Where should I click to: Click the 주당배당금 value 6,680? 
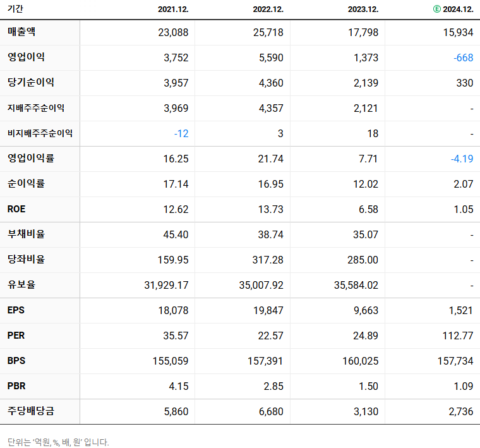[x=271, y=411]
